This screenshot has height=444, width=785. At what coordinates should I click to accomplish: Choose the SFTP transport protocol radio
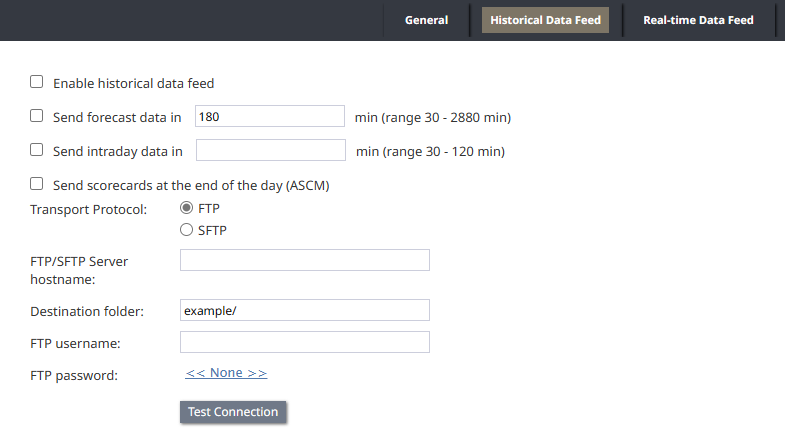coord(186,230)
